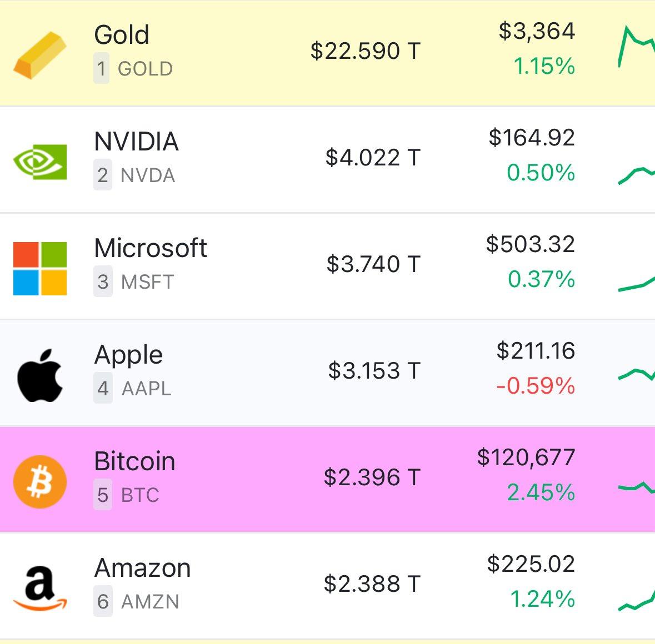Click NVIDIA's $164.92 share price

(532, 138)
